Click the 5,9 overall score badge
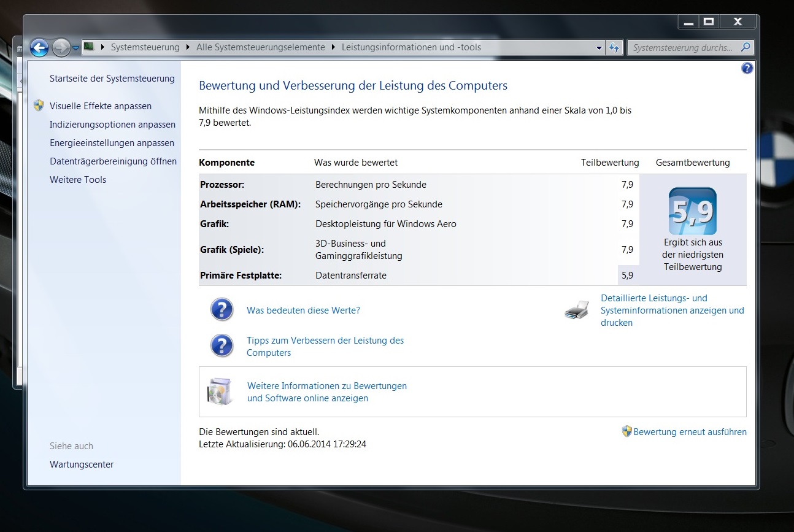794x532 pixels. [x=693, y=211]
